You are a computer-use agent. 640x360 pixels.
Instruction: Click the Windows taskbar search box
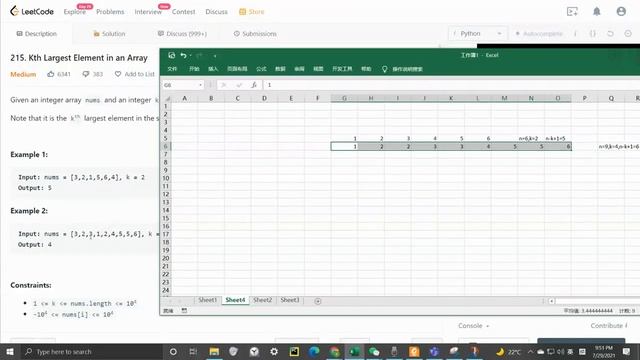(91, 351)
